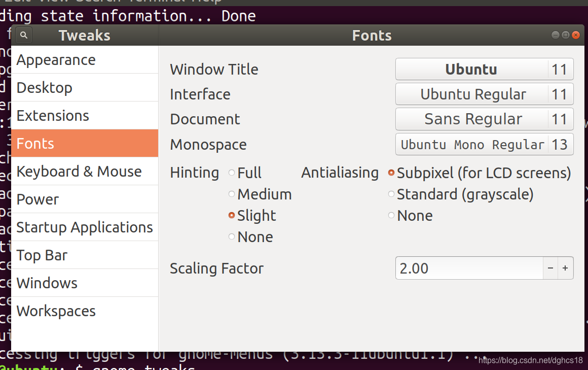Screen dimensions: 588x370
Task: Change Monospace font Ubuntu Mono Regular
Action: pyautogui.click(x=484, y=144)
